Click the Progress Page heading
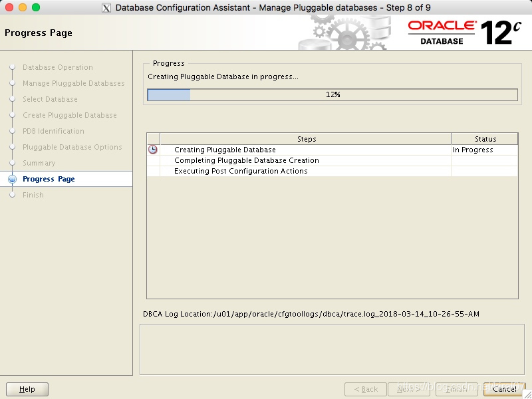Image resolution: width=532 pixels, height=399 pixels. [x=39, y=33]
